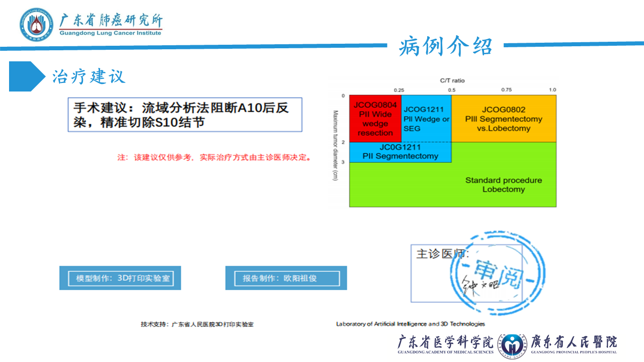
Task: Select the blue JCOG1211 PII Wedge or SEG cell
Action: point(426,119)
